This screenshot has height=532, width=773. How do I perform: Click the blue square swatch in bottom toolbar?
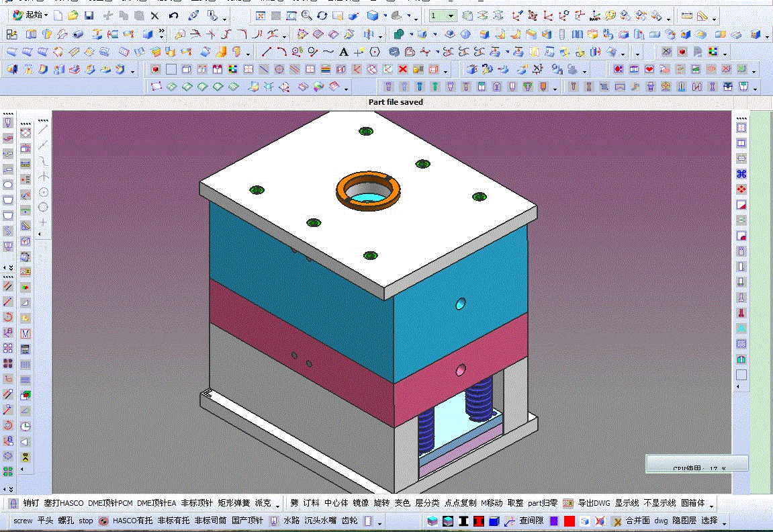point(494,521)
